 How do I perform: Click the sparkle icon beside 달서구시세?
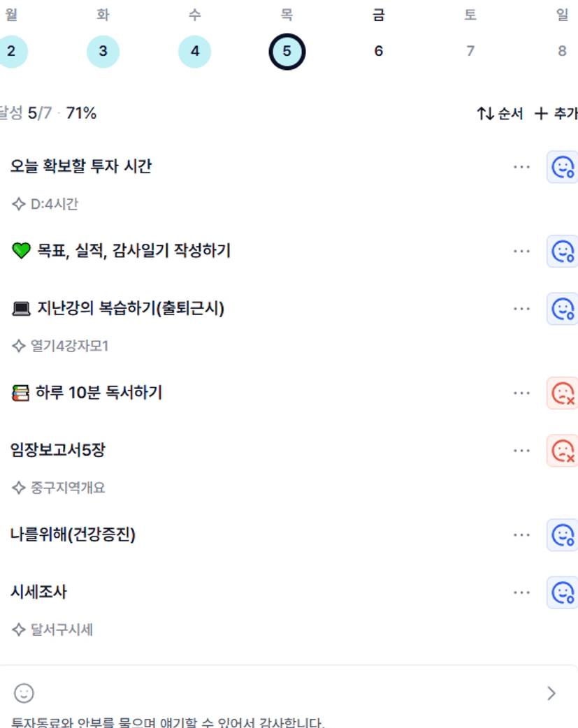point(19,630)
